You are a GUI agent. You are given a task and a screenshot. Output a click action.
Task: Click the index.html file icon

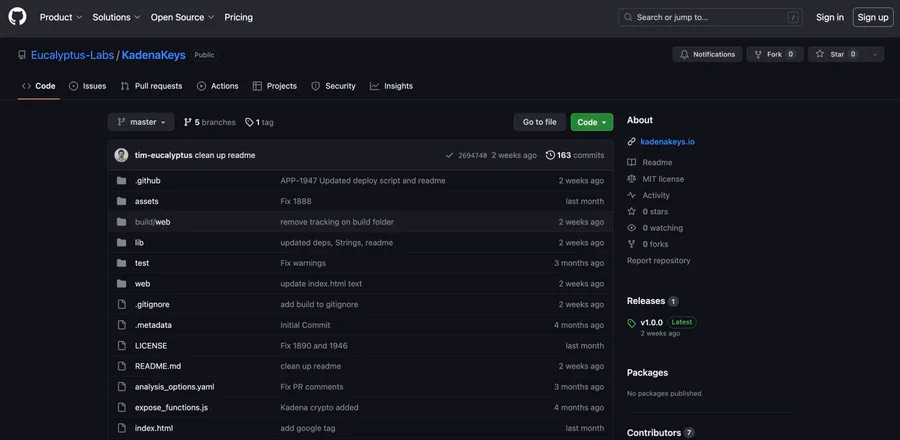coord(121,428)
